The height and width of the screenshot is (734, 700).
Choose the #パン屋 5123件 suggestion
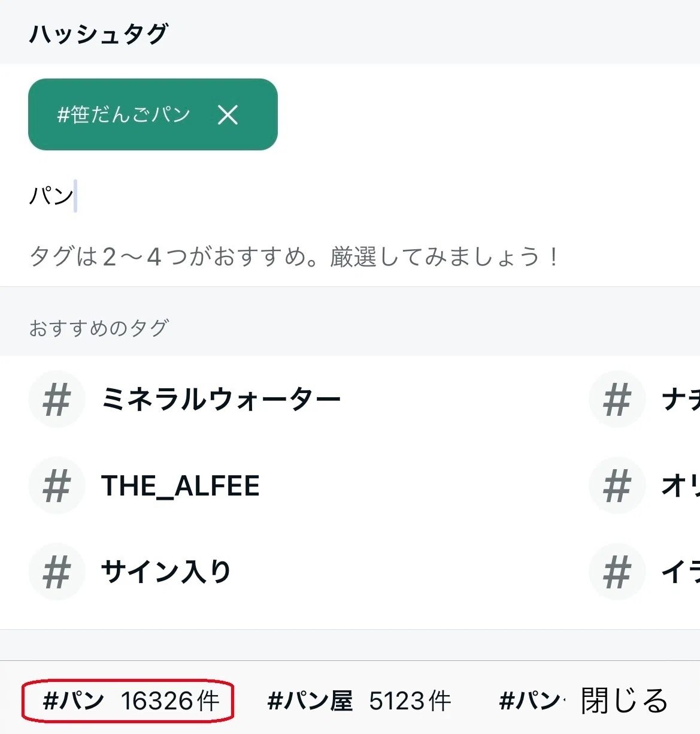(x=359, y=700)
